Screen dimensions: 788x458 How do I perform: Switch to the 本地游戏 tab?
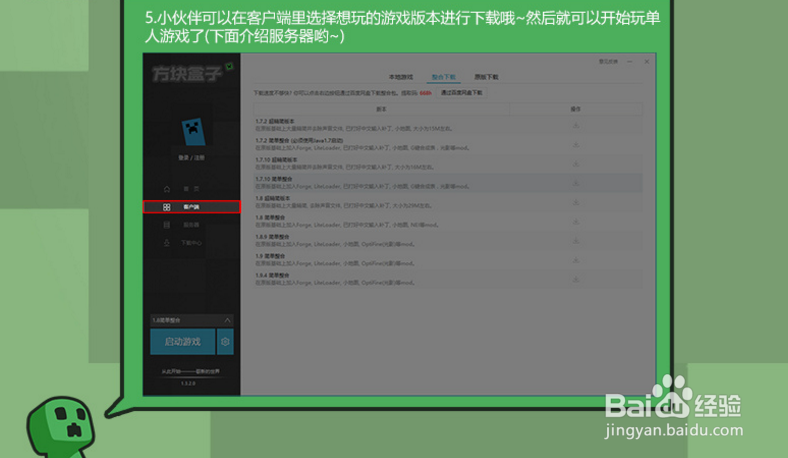pyautogui.click(x=401, y=77)
